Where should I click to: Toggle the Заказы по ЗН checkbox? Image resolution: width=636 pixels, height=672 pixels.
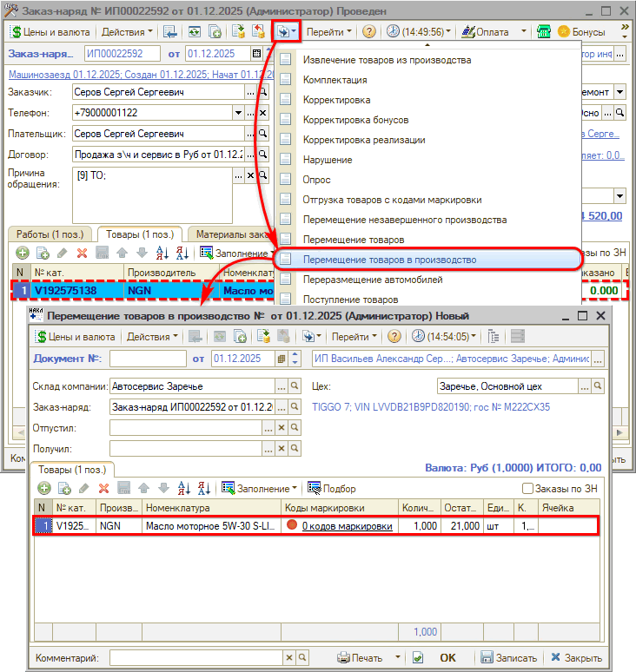[x=527, y=489]
